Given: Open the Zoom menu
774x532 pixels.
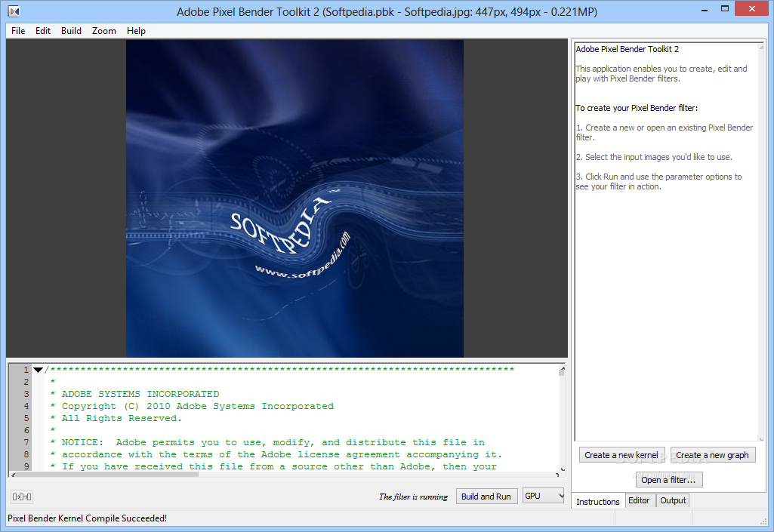Looking at the screenshot, I should (103, 31).
